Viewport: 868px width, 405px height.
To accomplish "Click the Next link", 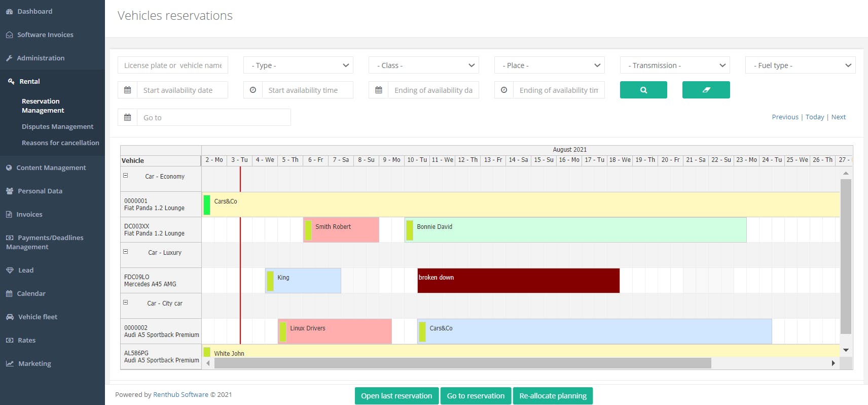I will tap(839, 117).
